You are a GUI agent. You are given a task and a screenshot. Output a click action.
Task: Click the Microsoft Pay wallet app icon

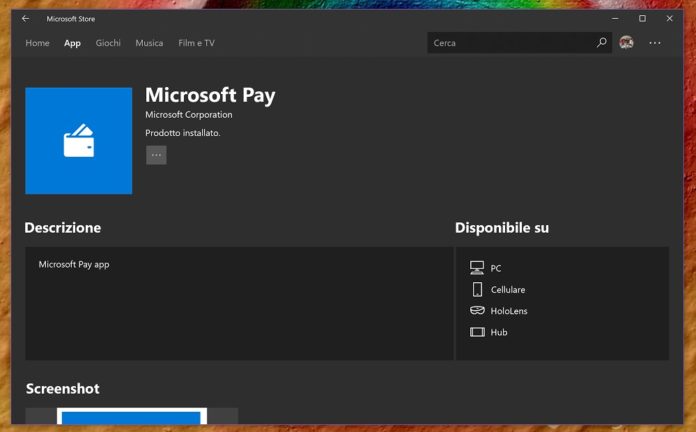[79, 141]
